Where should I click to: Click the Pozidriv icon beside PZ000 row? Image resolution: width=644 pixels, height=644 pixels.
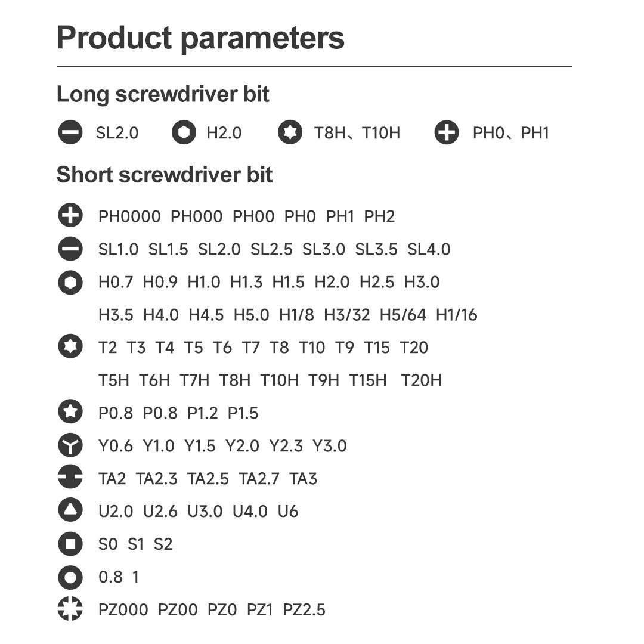[x=70, y=609]
